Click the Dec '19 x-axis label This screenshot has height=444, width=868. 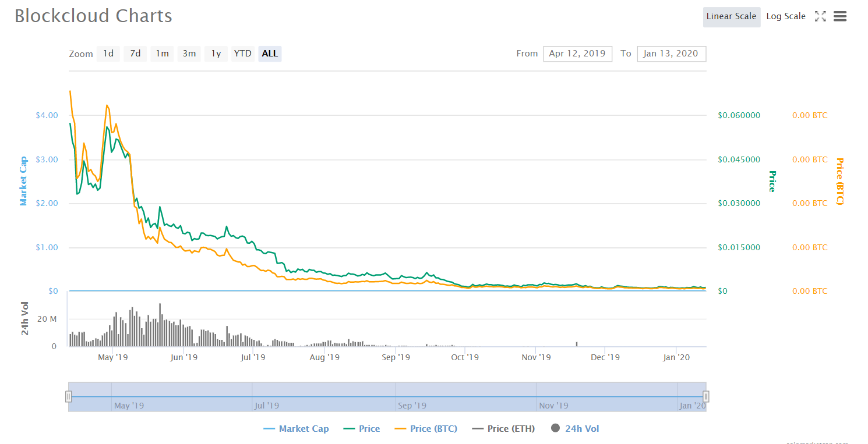click(605, 357)
